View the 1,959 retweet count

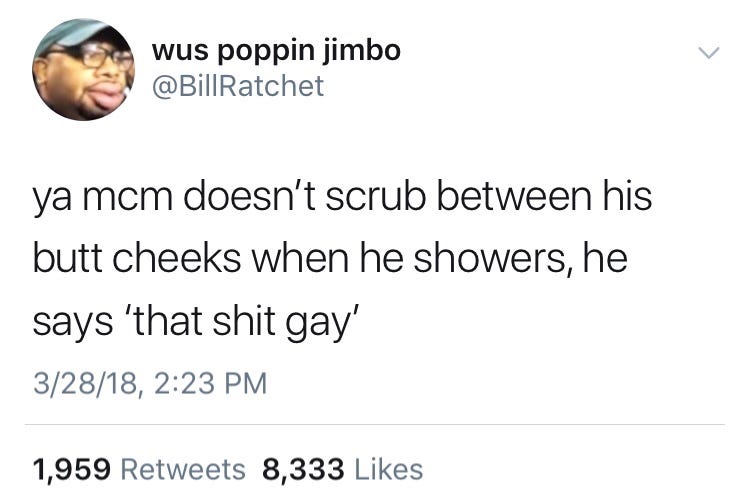click(x=72, y=470)
